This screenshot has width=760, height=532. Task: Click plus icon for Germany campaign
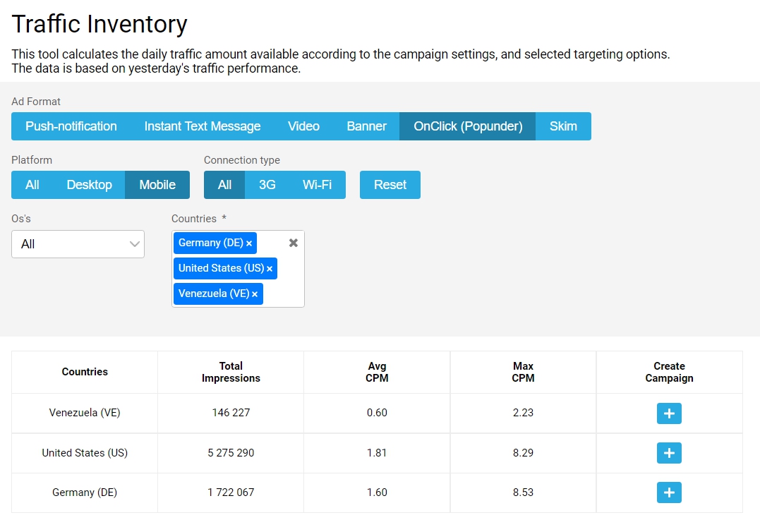[669, 492]
